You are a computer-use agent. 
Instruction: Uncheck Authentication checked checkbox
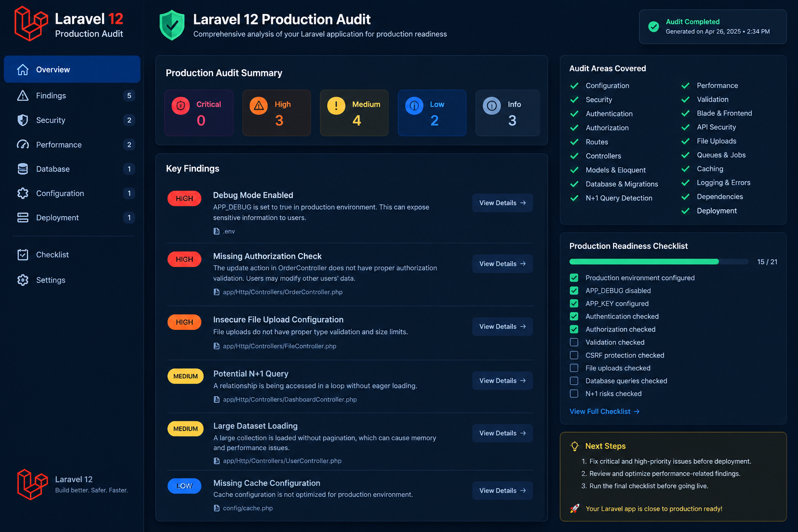[574, 316]
